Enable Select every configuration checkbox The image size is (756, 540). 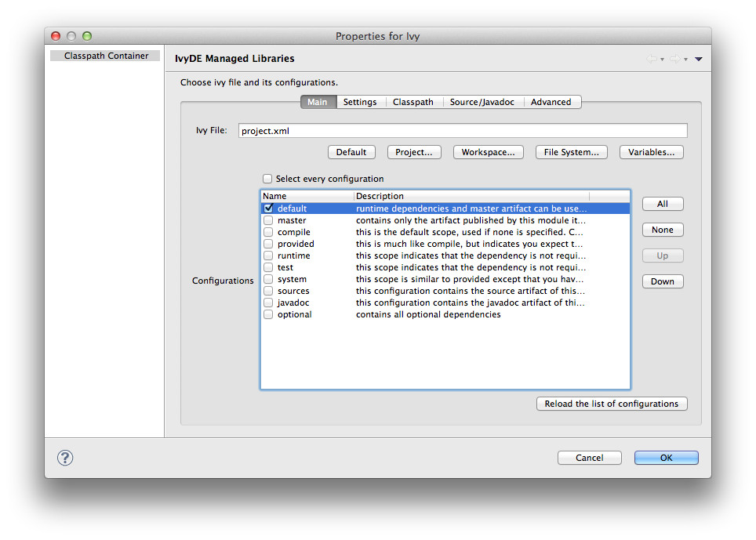tap(267, 179)
